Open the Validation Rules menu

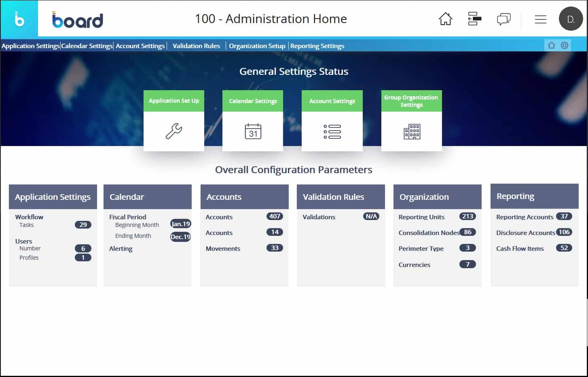point(196,46)
